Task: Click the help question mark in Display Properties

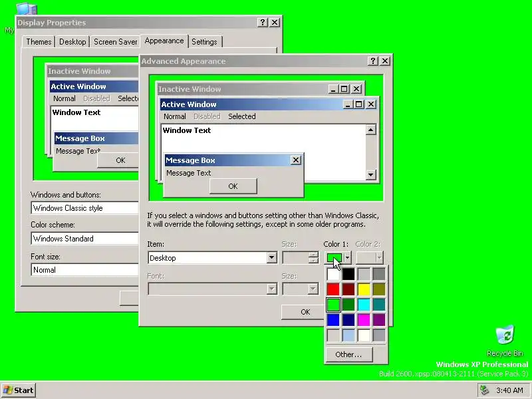Action: click(262, 23)
